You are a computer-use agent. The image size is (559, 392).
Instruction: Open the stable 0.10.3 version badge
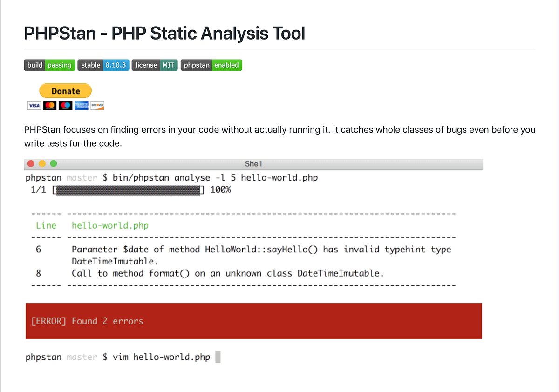pyautogui.click(x=103, y=65)
